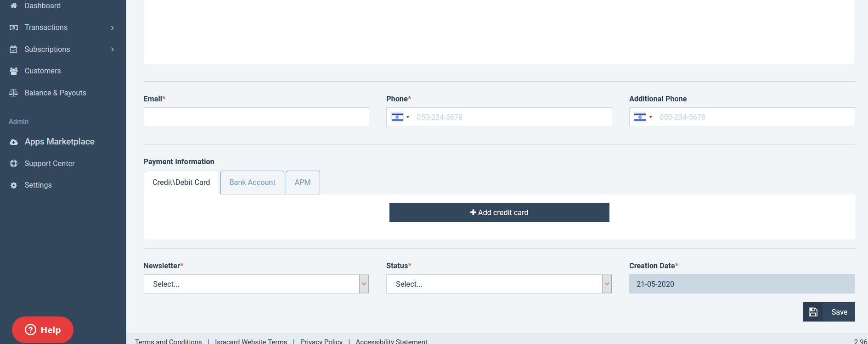The height and width of the screenshot is (344, 868).
Task: Click the Apps Marketplace cloud icon
Action: (14, 142)
